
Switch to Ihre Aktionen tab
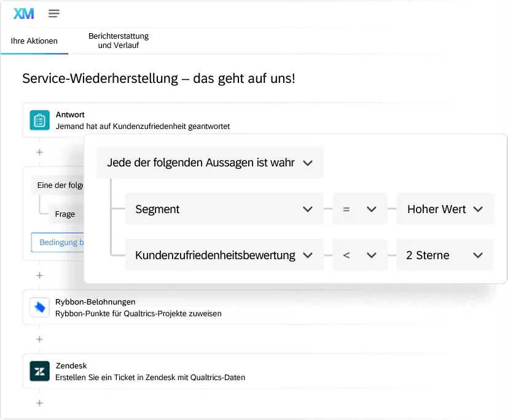click(x=34, y=41)
